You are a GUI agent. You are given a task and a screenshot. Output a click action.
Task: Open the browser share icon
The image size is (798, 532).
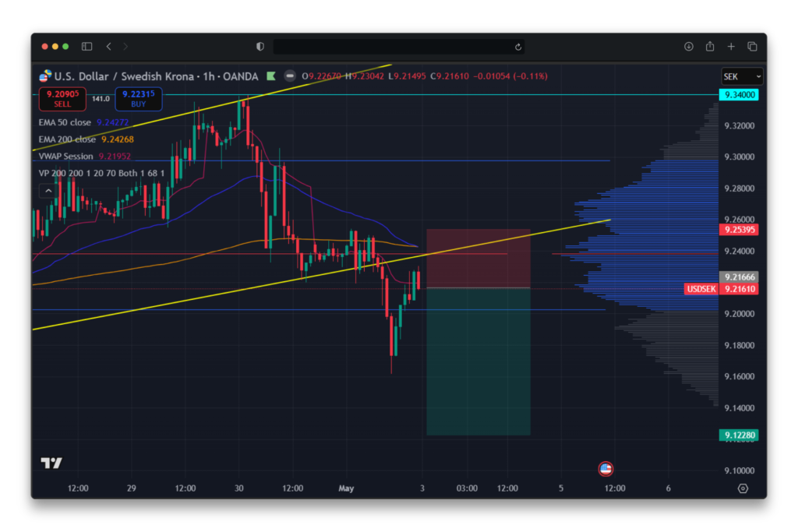(x=710, y=46)
